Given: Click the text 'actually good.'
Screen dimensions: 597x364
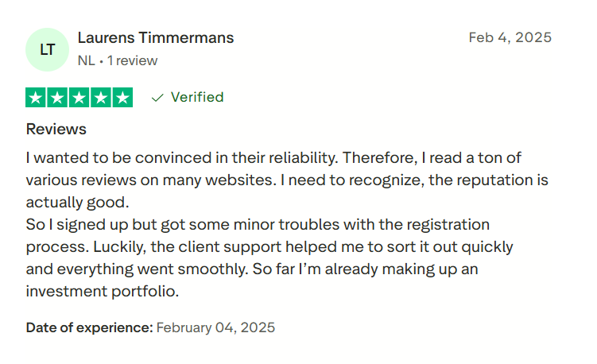Looking at the screenshot, I should coord(77,202).
